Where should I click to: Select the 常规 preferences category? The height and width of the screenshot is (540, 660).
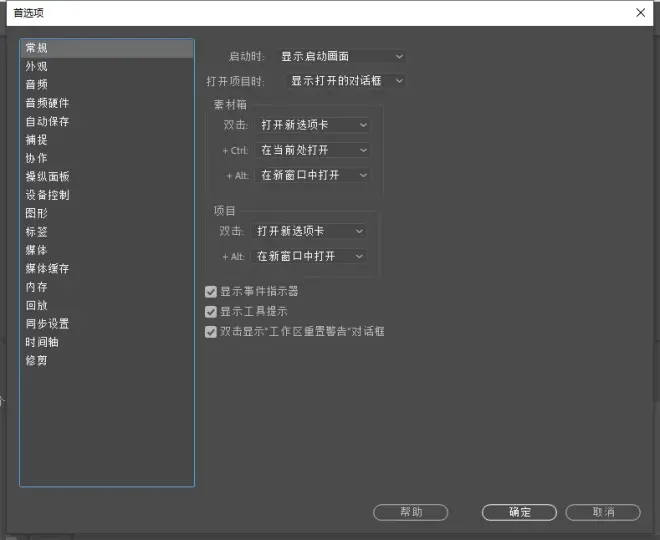point(107,48)
